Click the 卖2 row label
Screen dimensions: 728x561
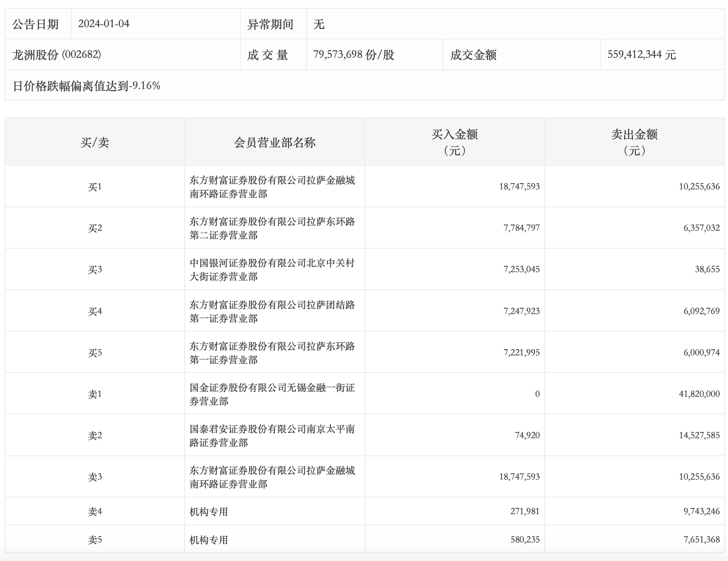point(95,436)
